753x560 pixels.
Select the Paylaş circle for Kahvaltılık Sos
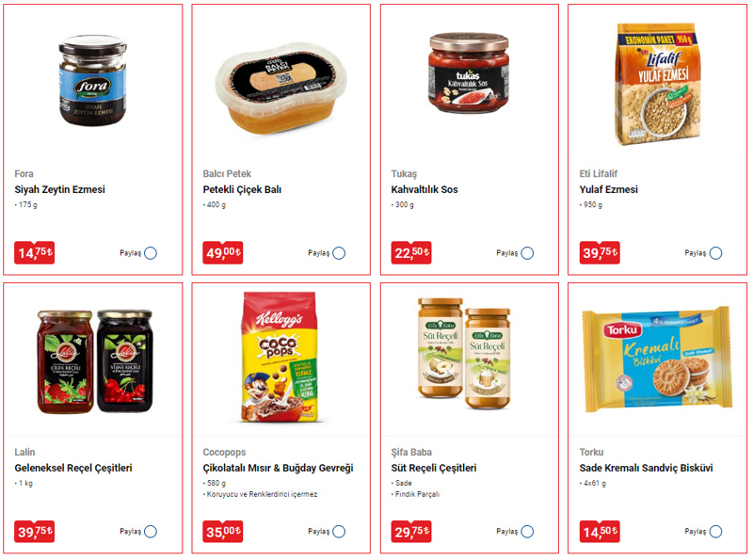click(x=527, y=253)
